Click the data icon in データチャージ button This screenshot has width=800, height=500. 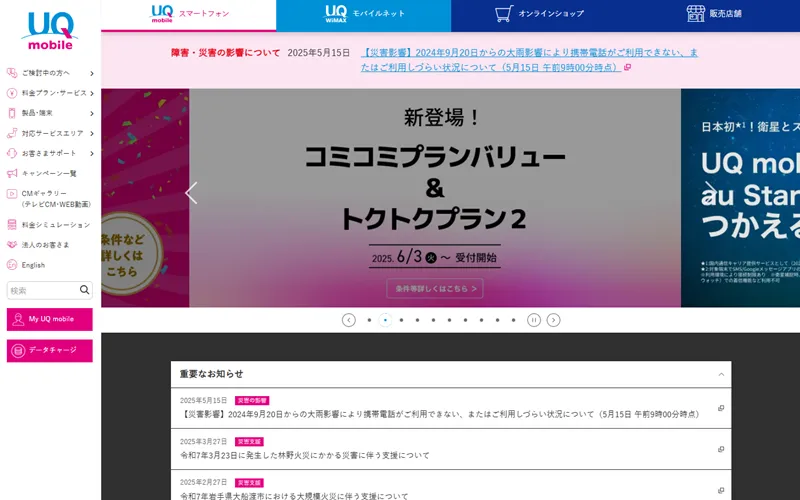coord(18,351)
